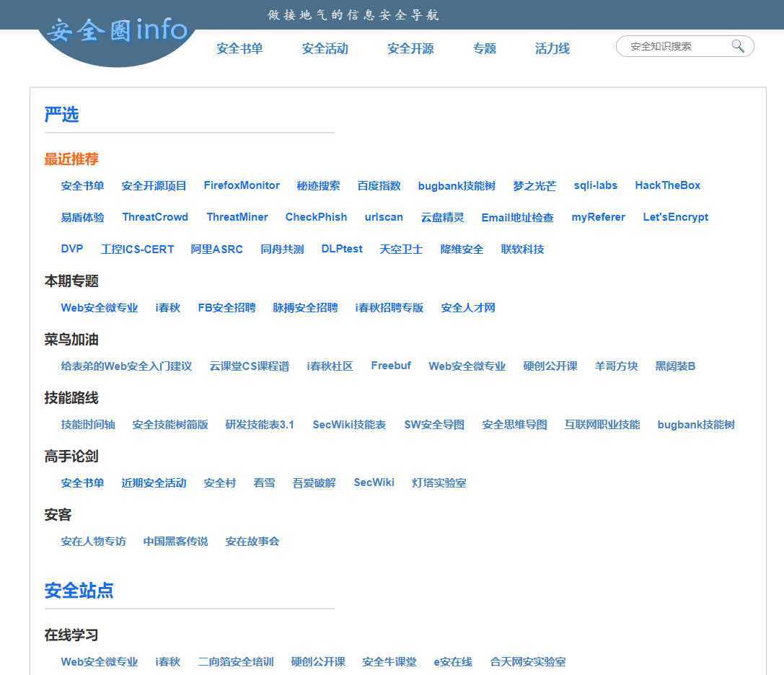Open the 安在故事会 link
This screenshot has height=675, width=784.
tap(252, 542)
